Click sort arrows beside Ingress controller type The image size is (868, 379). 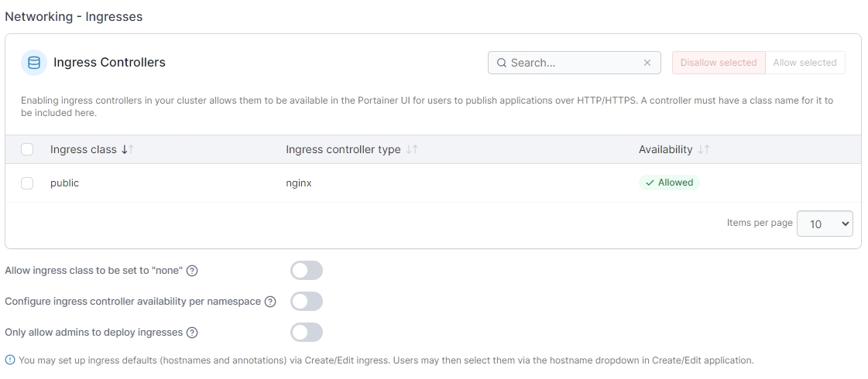(x=412, y=149)
